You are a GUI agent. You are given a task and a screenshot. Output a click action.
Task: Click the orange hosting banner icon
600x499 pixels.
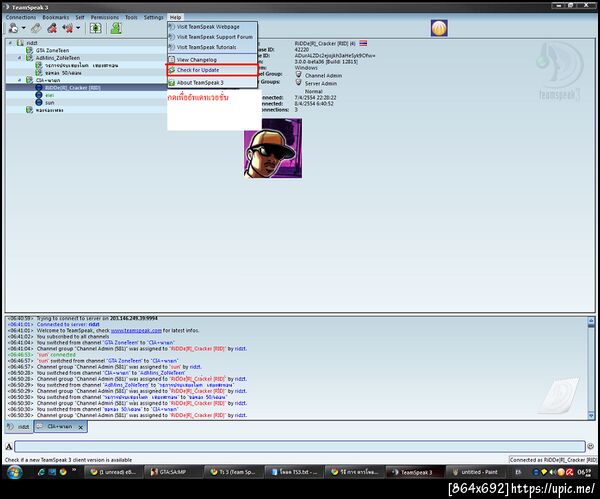pyautogui.click(x=439, y=28)
